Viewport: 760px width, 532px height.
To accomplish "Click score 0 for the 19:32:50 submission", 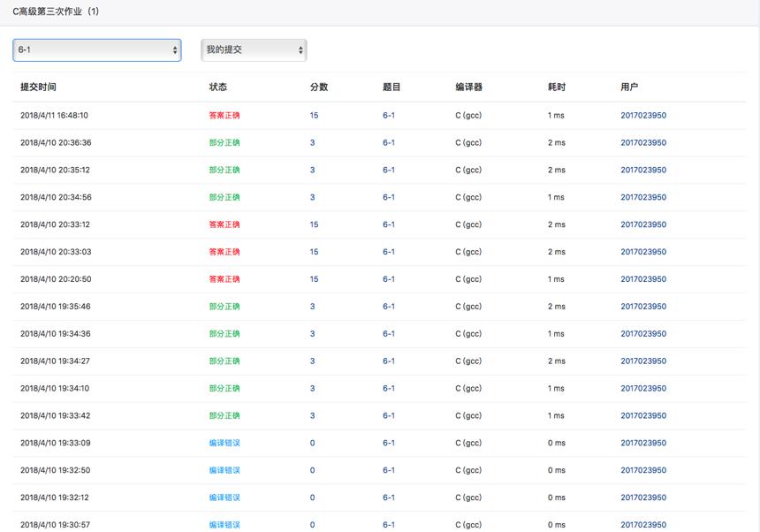I will pos(312,470).
